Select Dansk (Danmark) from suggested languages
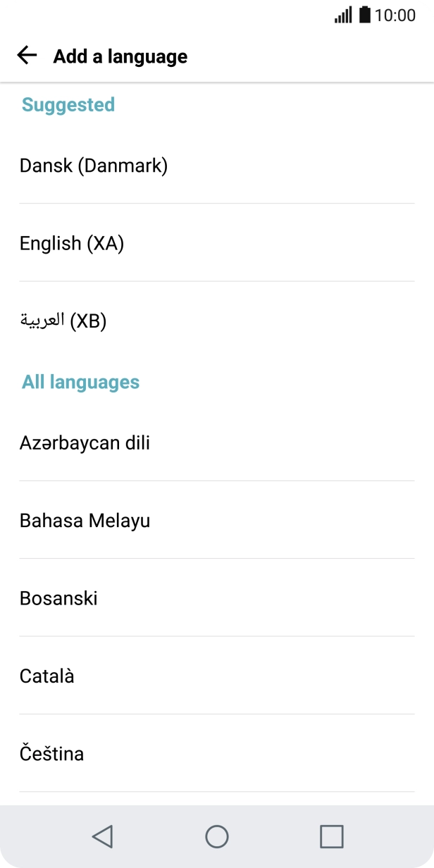Screen dimensions: 434x868 94,166
